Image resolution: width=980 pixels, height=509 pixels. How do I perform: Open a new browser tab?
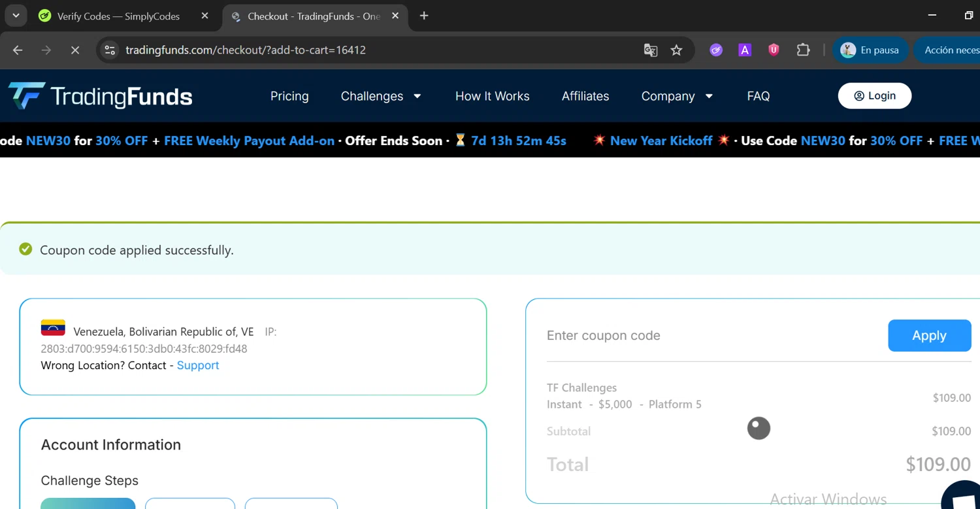[x=424, y=16]
